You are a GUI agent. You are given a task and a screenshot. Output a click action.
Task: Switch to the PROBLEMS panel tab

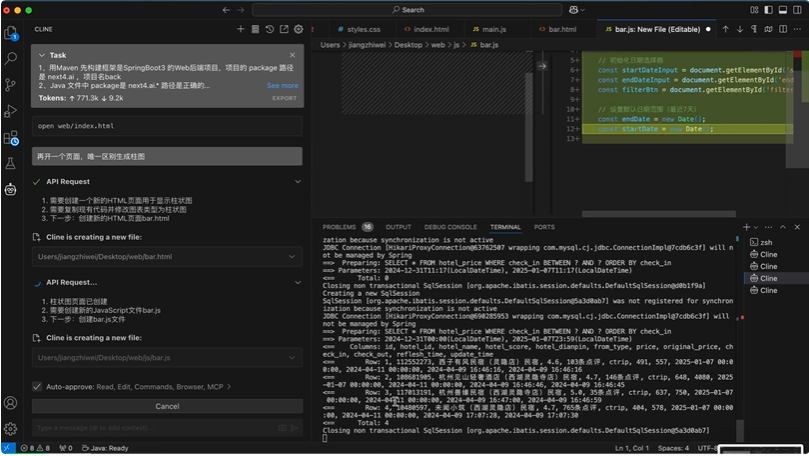pos(339,227)
